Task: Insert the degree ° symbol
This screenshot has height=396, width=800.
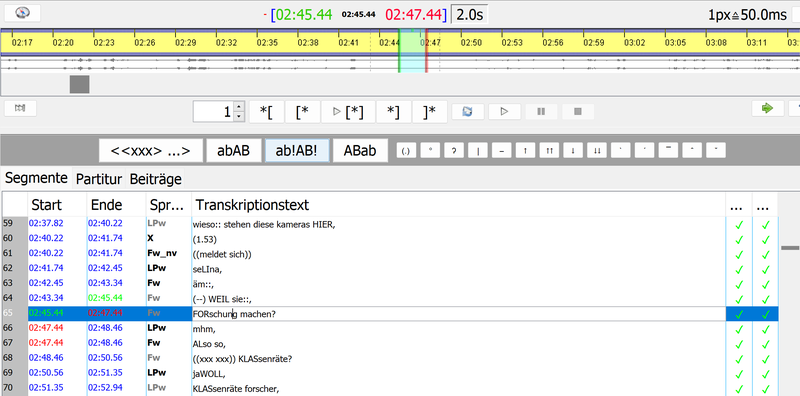Action: 430,151
